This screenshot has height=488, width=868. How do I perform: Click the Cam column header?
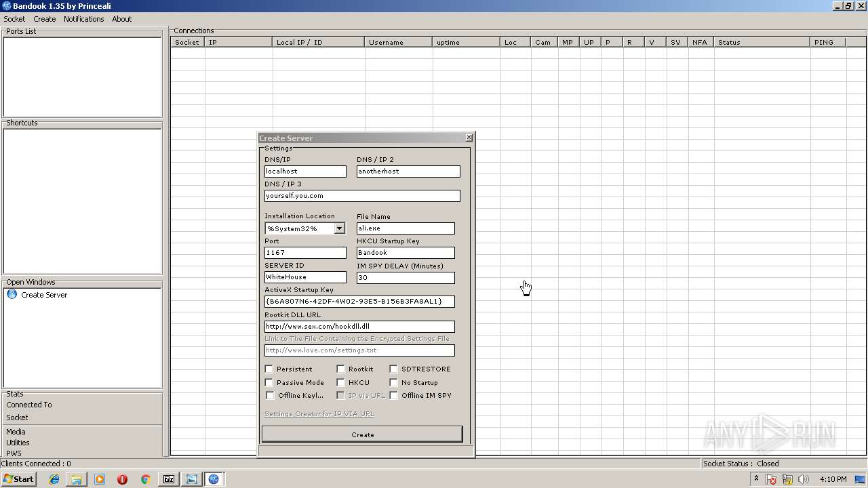click(x=545, y=42)
